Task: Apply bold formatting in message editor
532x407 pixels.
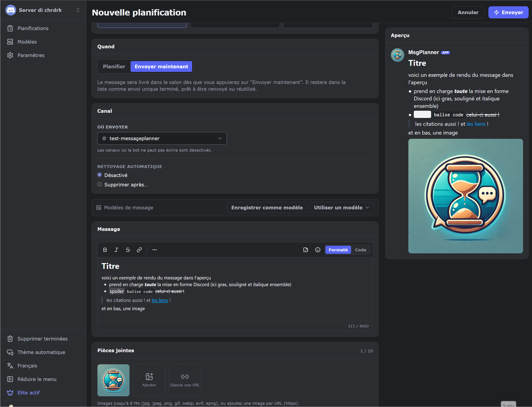Action: 105,250
